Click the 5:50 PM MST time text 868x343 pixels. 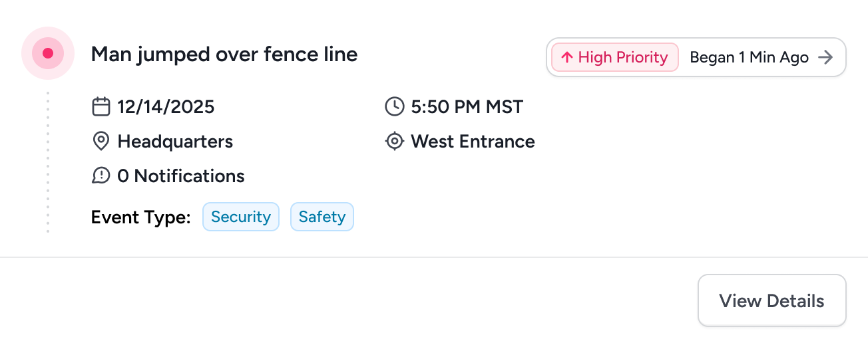pyautogui.click(x=467, y=106)
